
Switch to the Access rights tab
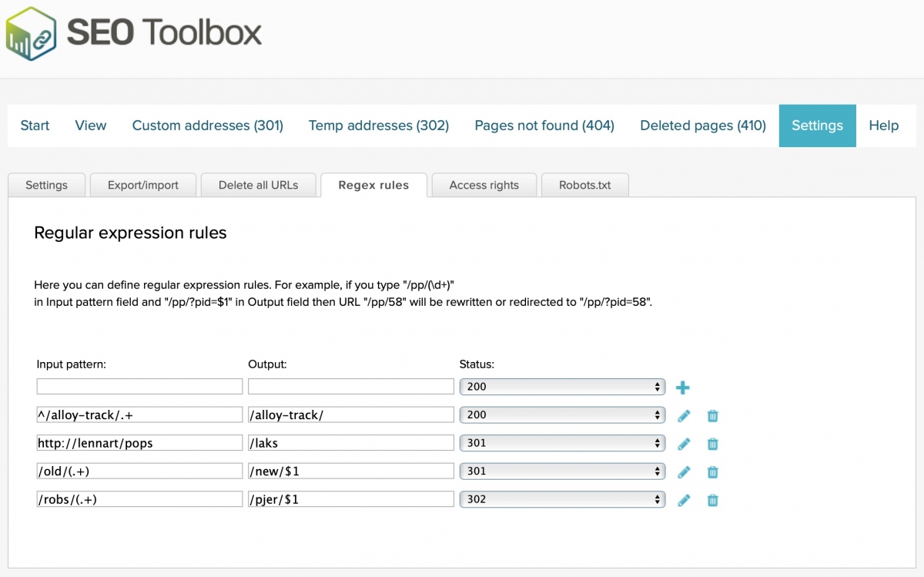pyautogui.click(x=484, y=185)
